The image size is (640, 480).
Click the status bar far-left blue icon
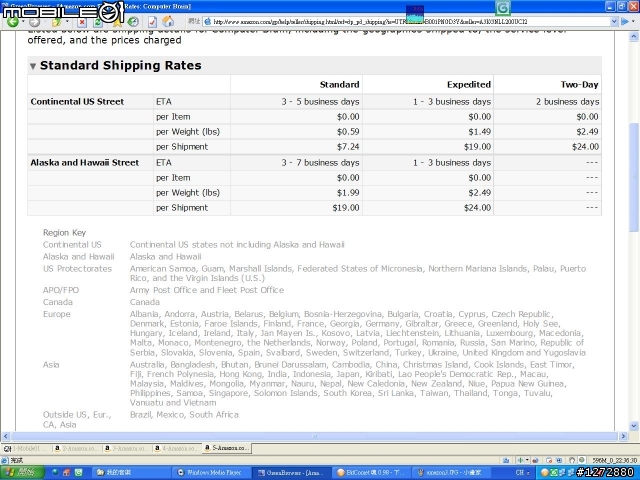[506, 460]
